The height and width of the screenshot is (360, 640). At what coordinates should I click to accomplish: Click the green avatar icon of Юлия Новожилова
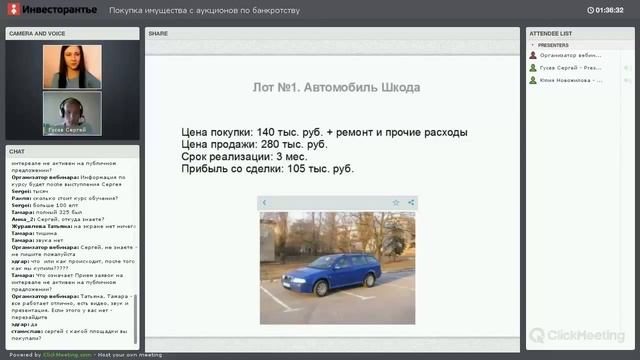533,80
